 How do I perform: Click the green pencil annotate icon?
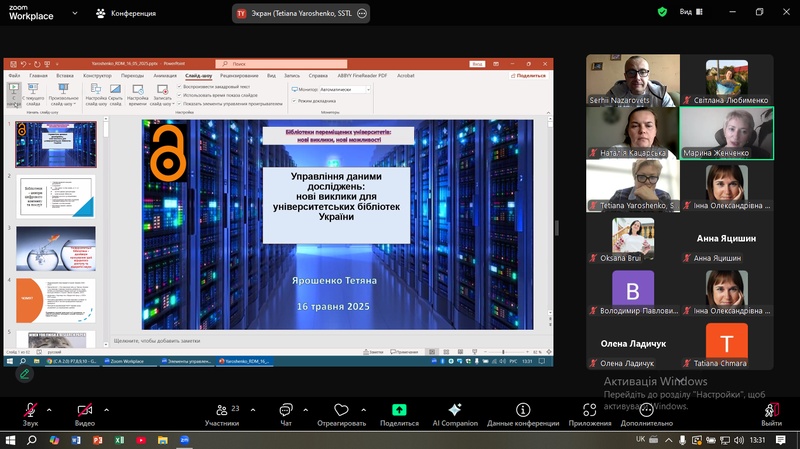[x=24, y=375]
